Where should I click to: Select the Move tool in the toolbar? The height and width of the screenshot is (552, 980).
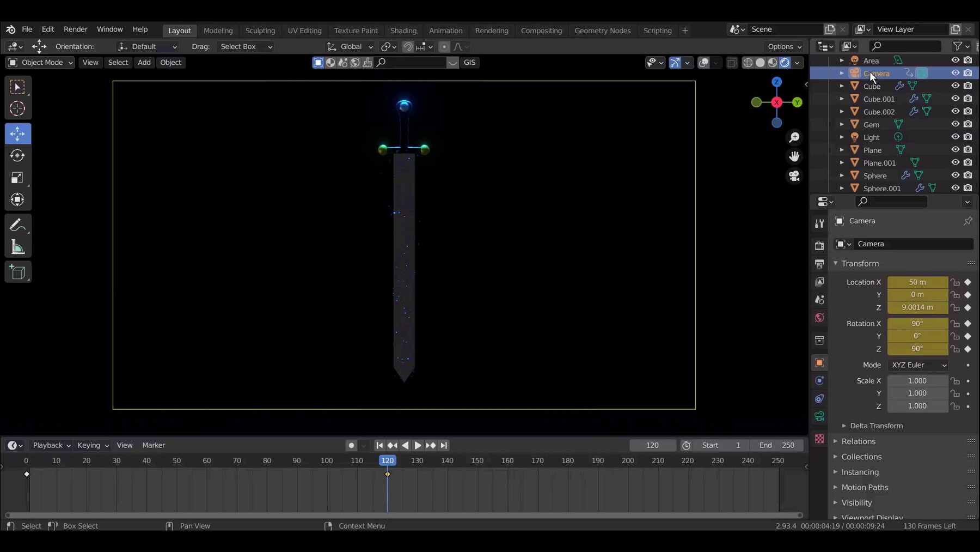click(18, 134)
